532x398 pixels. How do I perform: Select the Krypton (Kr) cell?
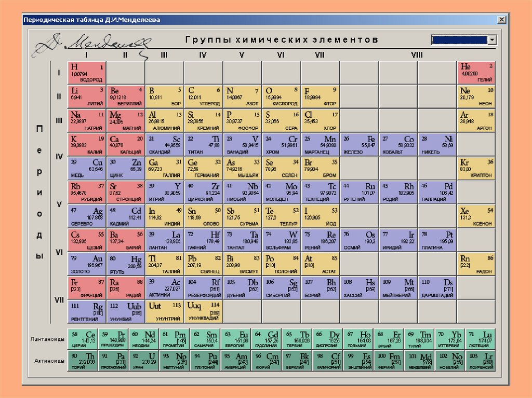tap(476, 168)
